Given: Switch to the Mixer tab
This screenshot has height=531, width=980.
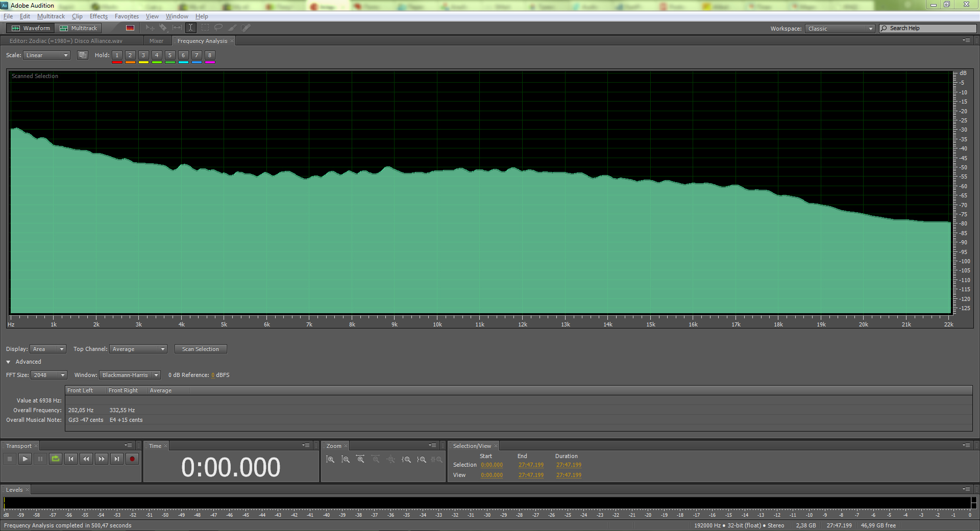Looking at the screenshot, I should click(156, 41).
